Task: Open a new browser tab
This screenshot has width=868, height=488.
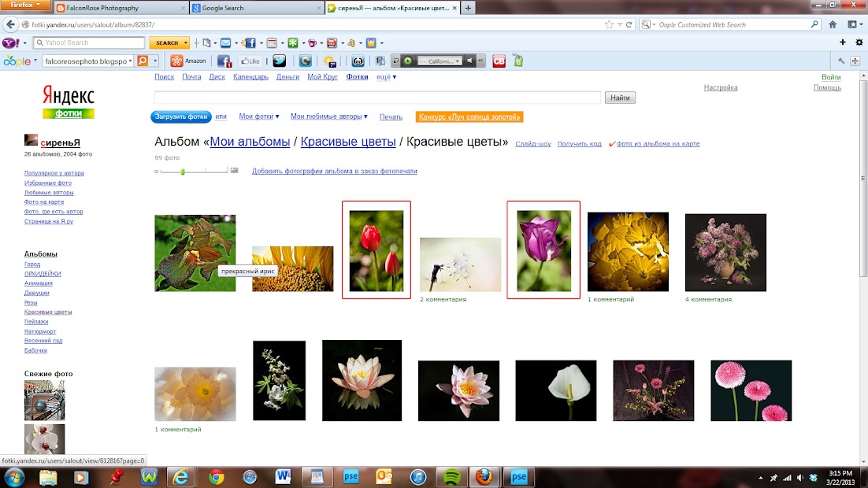Action: pos(468,8)
